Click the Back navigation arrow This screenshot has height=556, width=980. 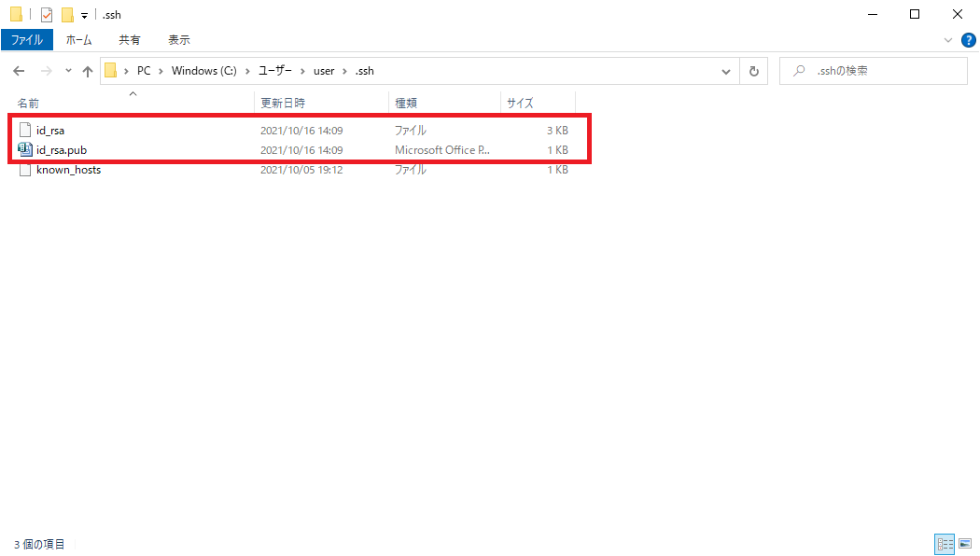(x=20, y=72)
